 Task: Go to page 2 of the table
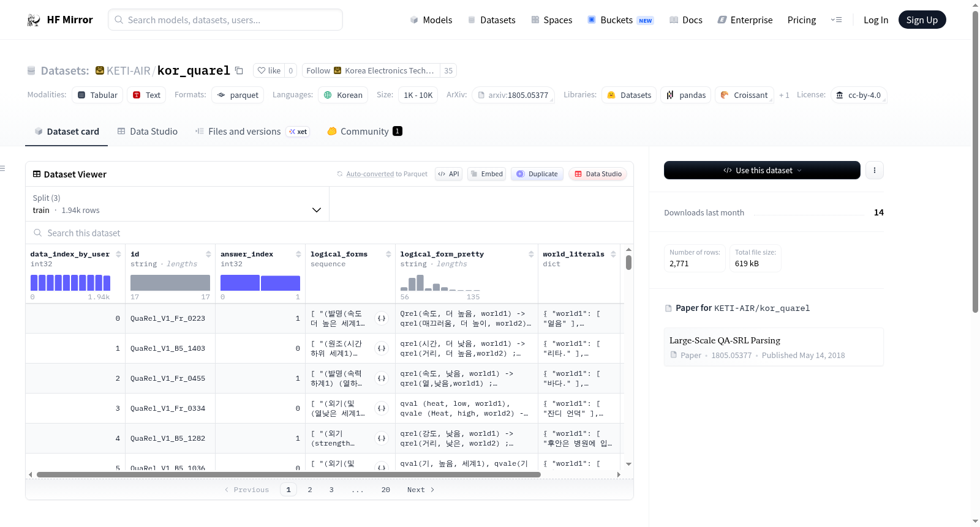point(310,490)
